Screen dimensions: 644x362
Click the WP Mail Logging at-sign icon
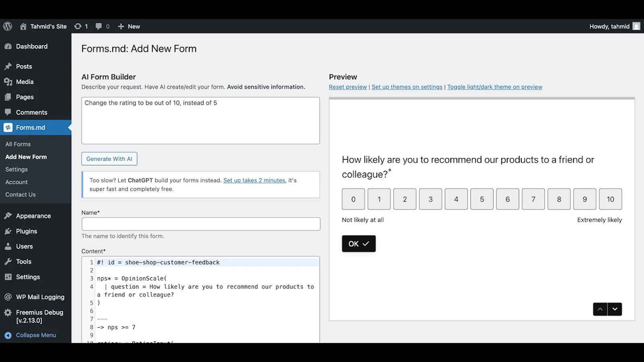(x=8, y=297)
